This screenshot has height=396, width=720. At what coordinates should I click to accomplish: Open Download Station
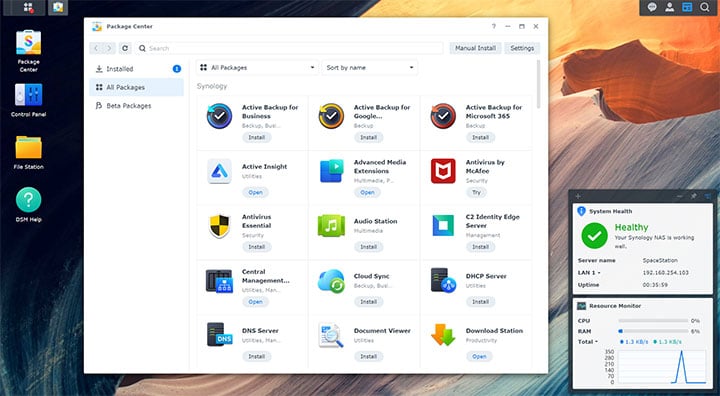coord(479,356)
